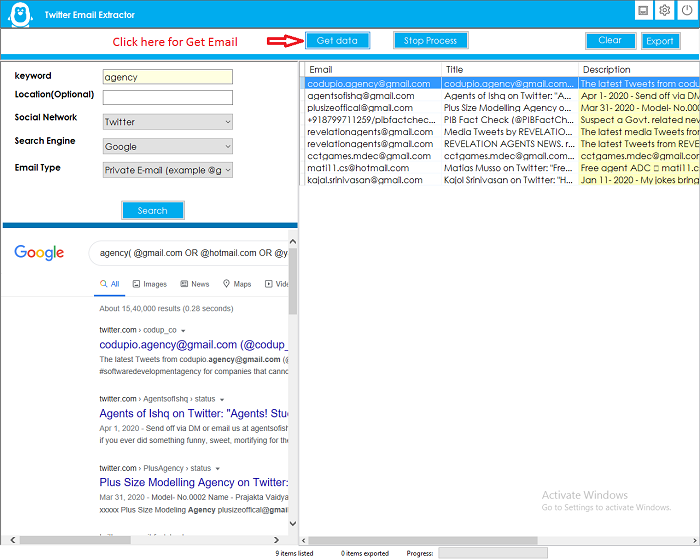This screenshot has width=700, height=560.
Task: Select +918799711259/pibfactchec... row
Action: [x=373, y=120]
